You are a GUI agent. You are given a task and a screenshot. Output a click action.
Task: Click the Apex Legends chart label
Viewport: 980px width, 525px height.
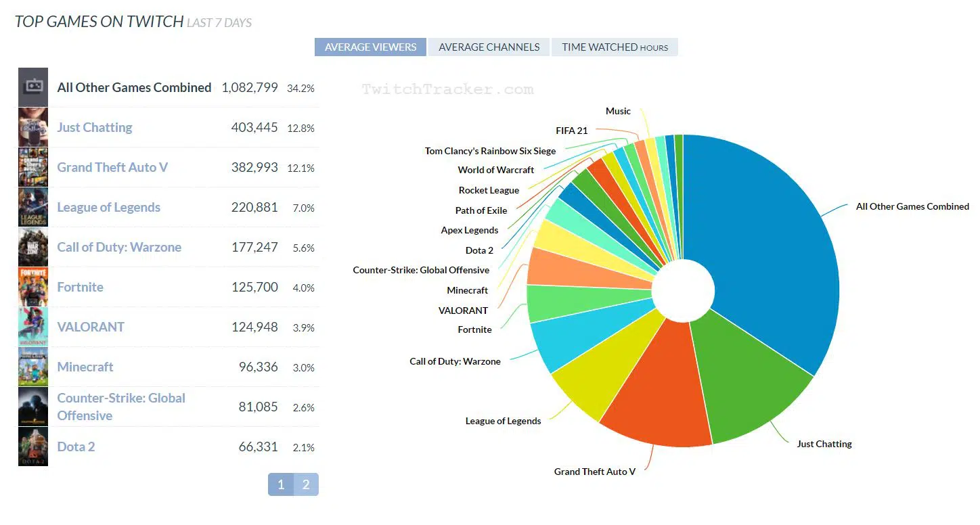(469, 230)
